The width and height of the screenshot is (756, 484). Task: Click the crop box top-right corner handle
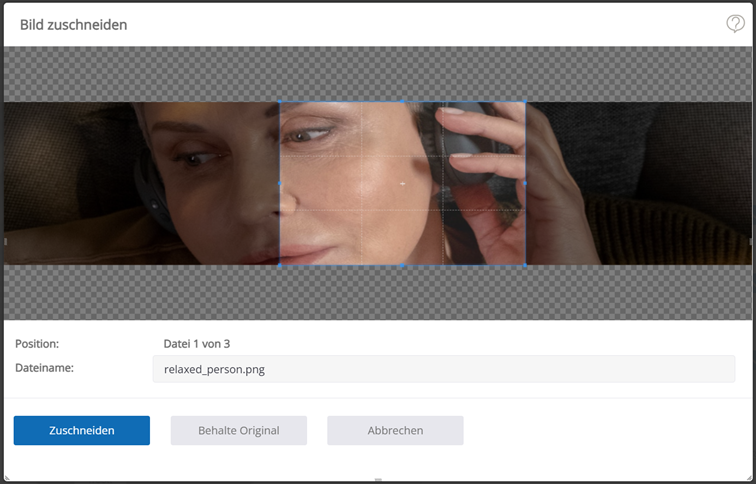point(525,102)
